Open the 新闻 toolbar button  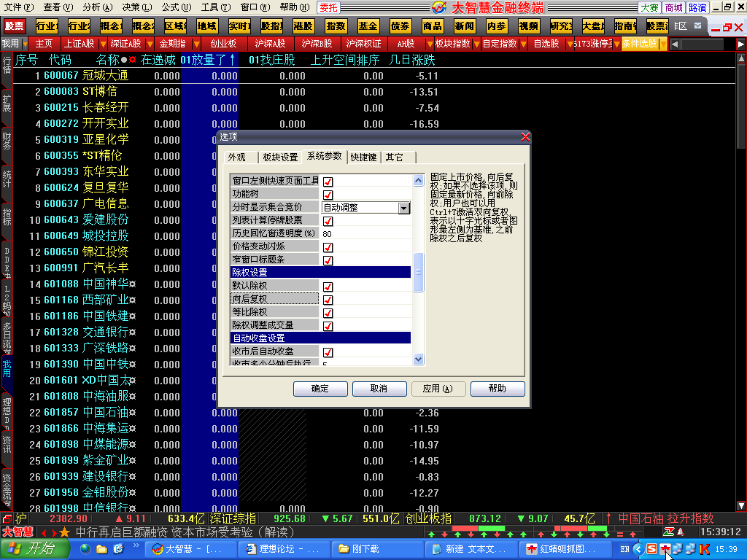465,26
